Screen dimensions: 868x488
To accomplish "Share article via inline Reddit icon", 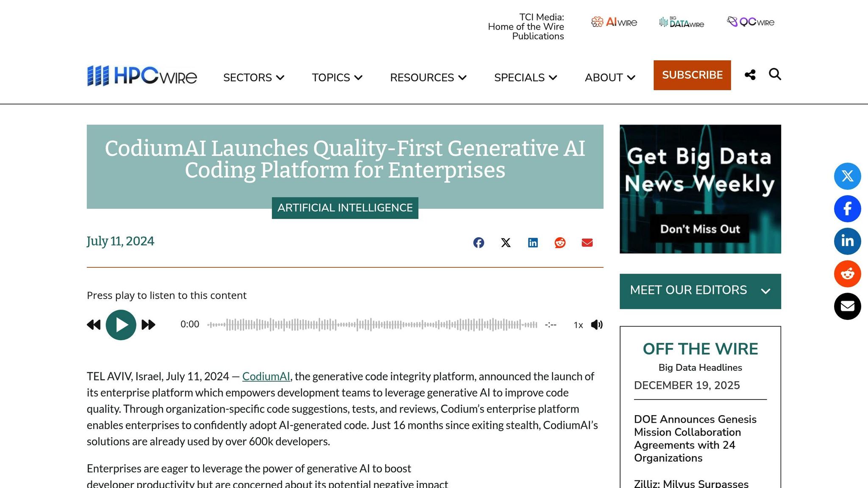I will 560,243.
